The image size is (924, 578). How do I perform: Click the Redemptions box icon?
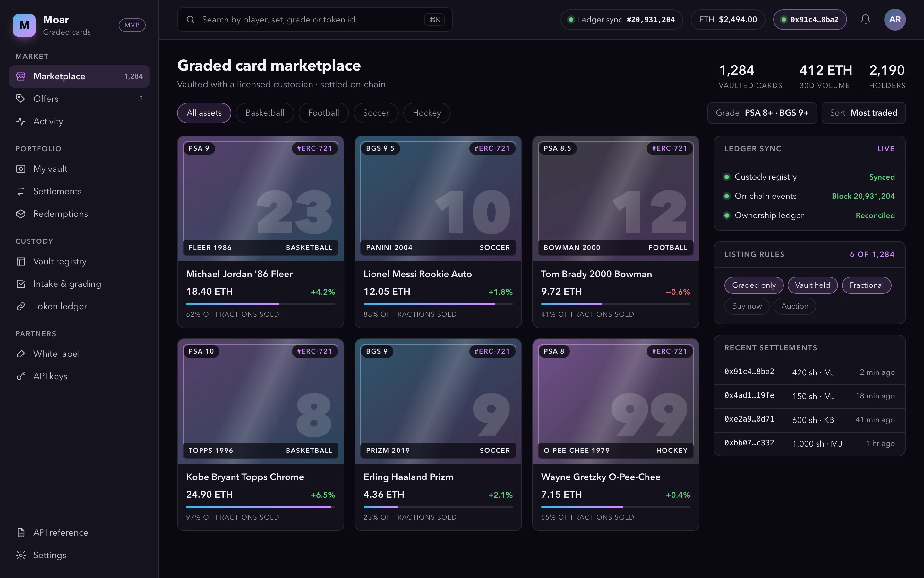tap(21, 214)
